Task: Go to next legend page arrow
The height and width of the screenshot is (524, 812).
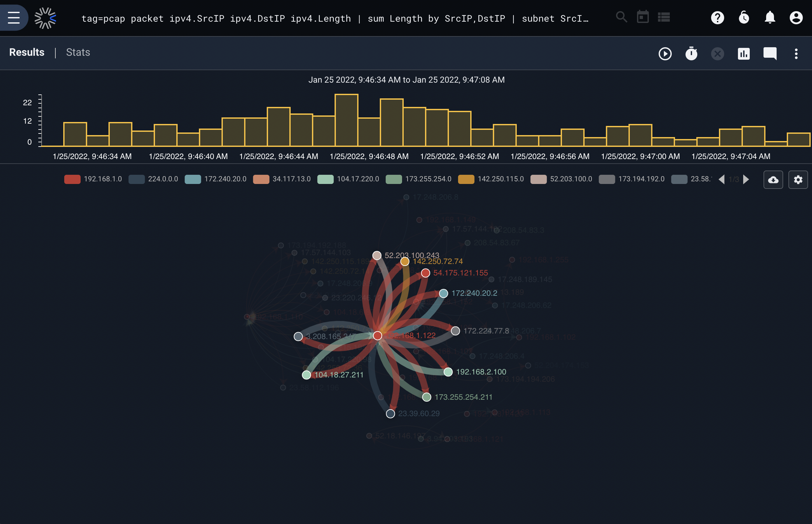Action: [x=746, y=179]
